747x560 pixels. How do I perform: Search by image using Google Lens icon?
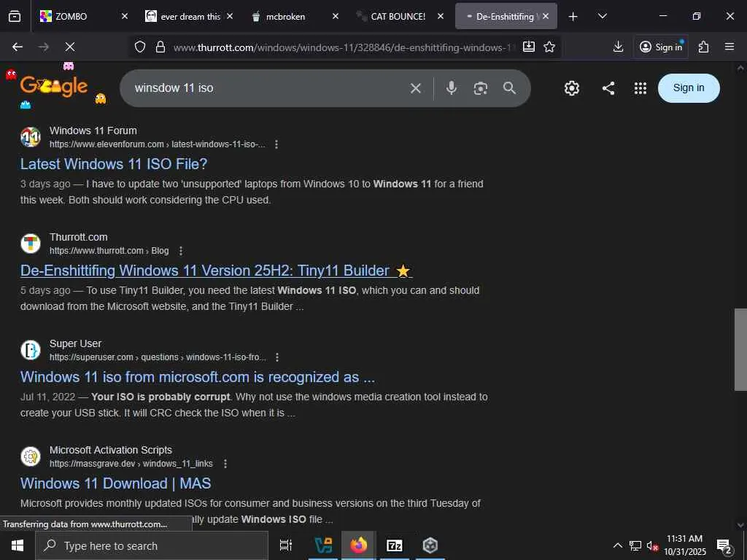click(480, 88)
